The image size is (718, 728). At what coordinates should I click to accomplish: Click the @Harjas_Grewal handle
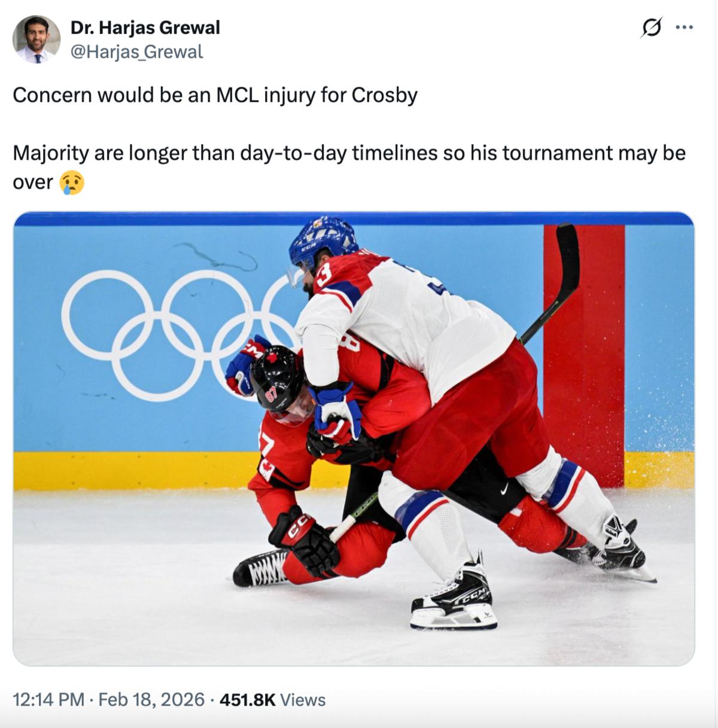coord(137,52)
